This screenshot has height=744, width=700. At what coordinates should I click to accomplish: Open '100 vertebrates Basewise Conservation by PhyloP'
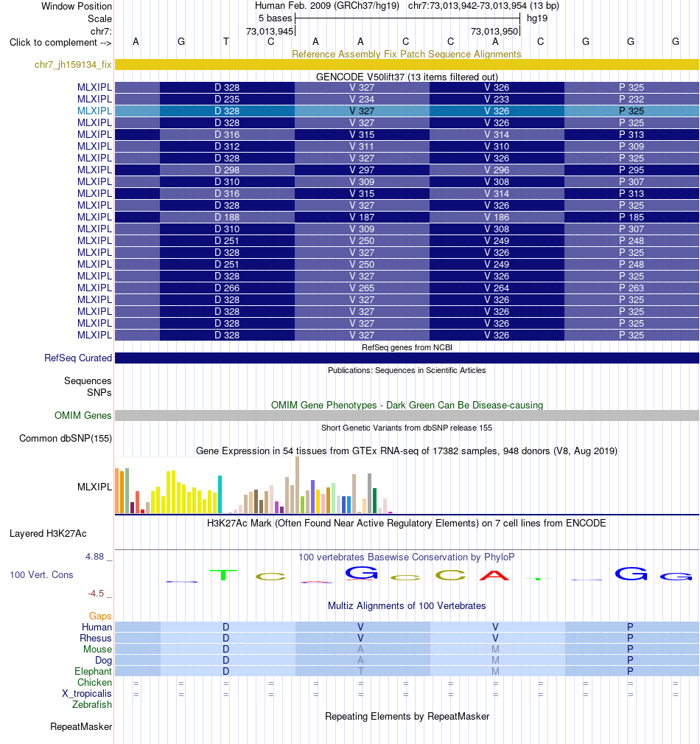pos(407,557)
